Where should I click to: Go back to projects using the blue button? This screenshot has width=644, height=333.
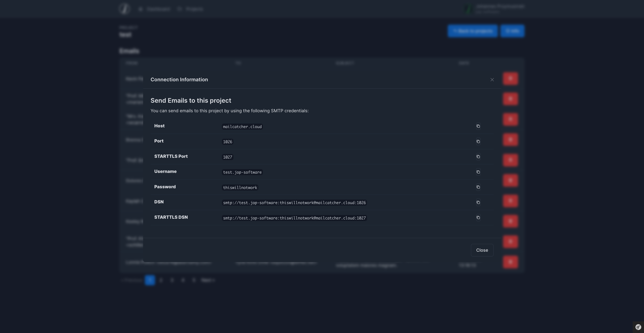tap(473, 31)
